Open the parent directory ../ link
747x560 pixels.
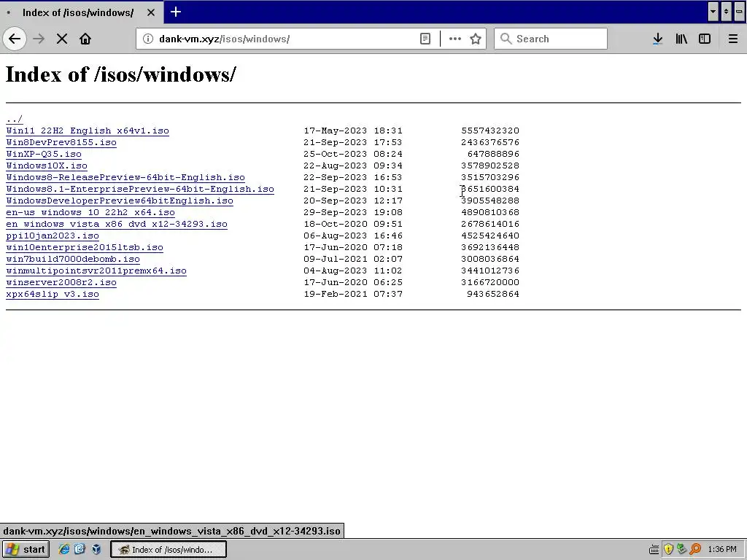pyautogui.click(x=15, y=119)
